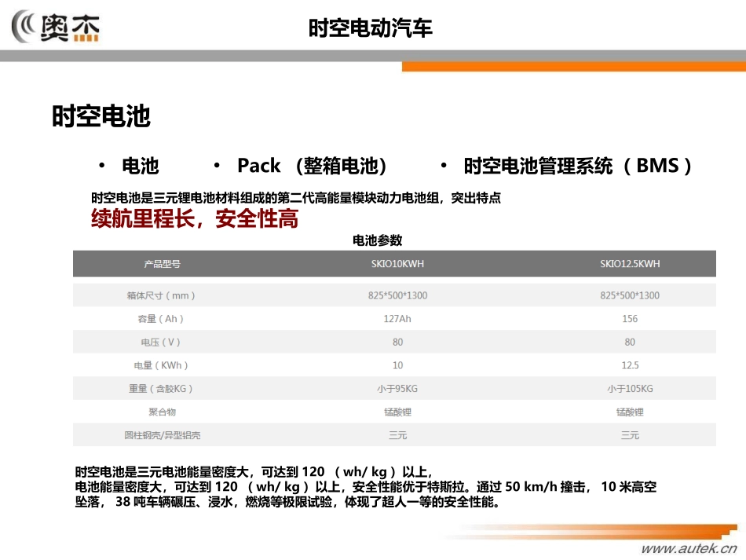Select the row label 箱体尺寸 (mm)
The image size is (746, 560).
point(161,295)
